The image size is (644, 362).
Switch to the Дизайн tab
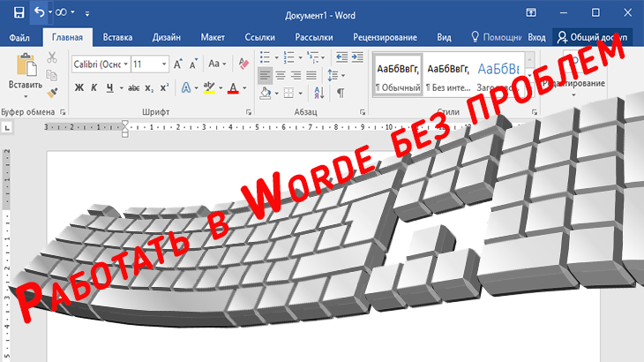click(x=167, y=37)
